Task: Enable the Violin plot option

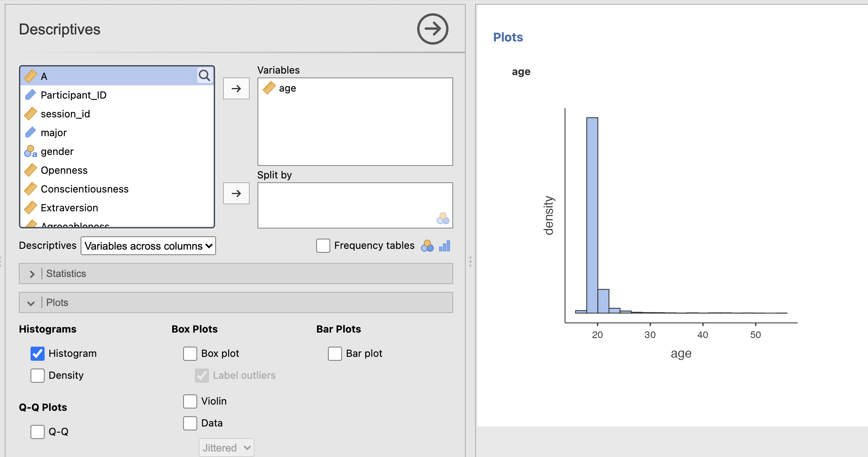Action: coord(190,401)
